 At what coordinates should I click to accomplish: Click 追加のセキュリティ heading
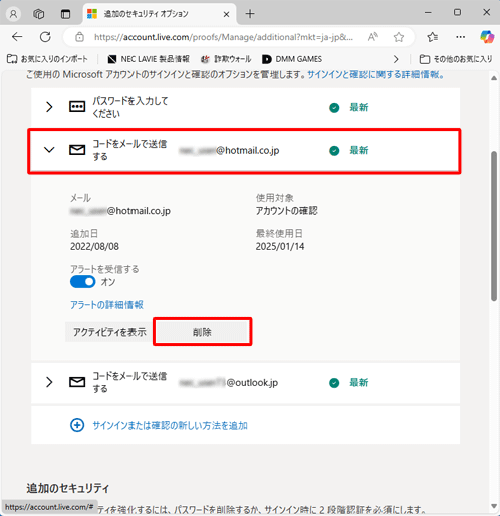68,488
